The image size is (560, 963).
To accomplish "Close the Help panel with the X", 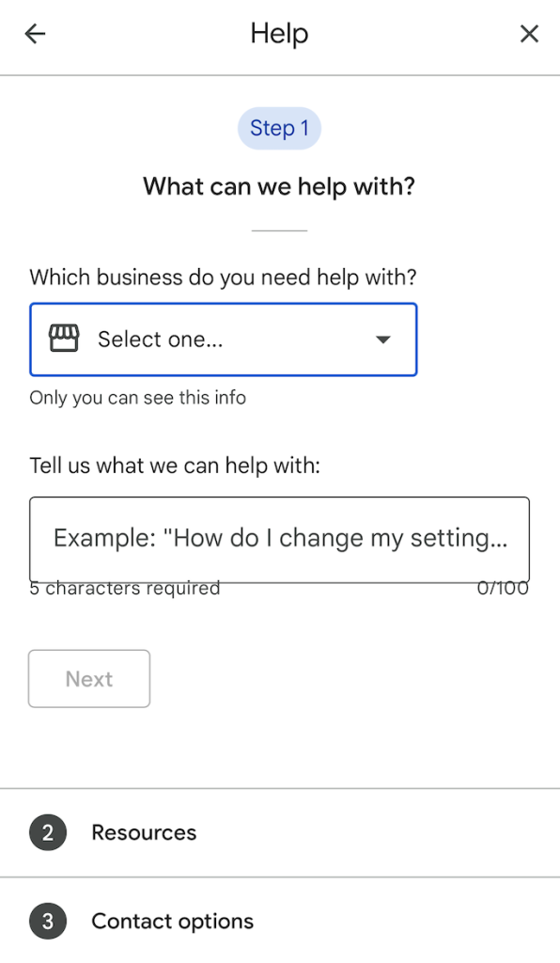I will (529, 34).
